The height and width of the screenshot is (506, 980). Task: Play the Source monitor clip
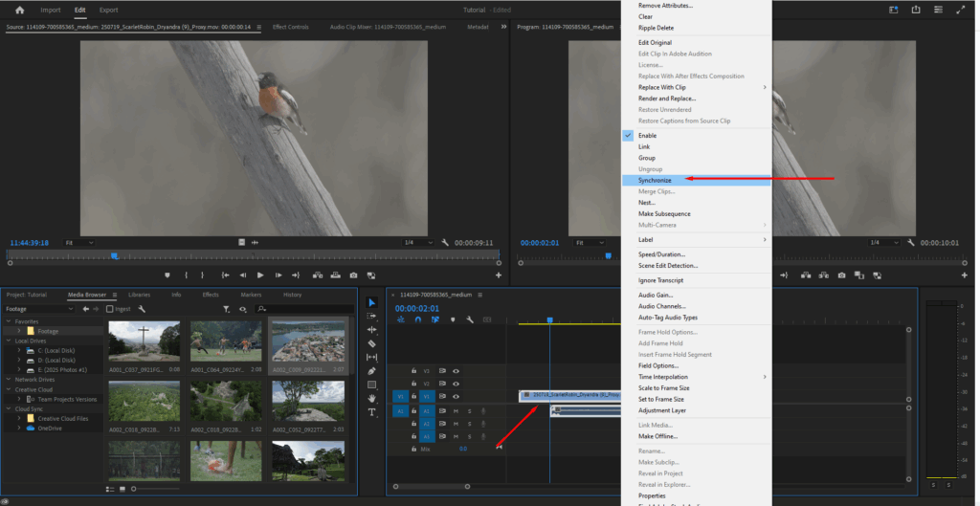point(260,275)
